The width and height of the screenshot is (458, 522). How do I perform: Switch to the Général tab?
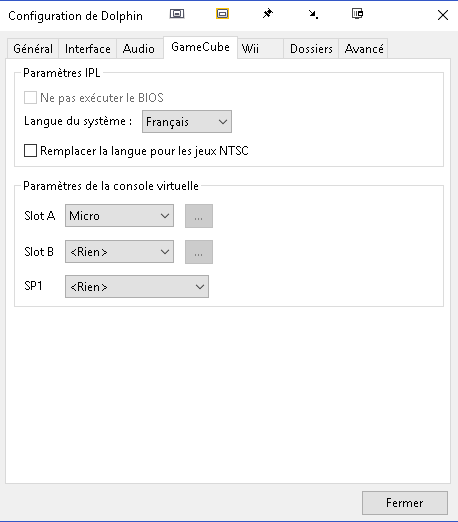(33, 49)
